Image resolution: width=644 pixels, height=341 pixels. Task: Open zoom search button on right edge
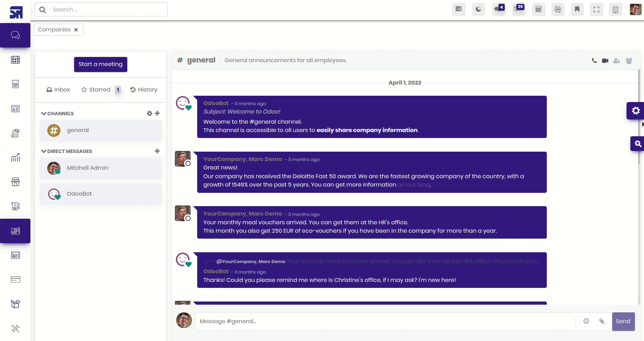[638, 144]
